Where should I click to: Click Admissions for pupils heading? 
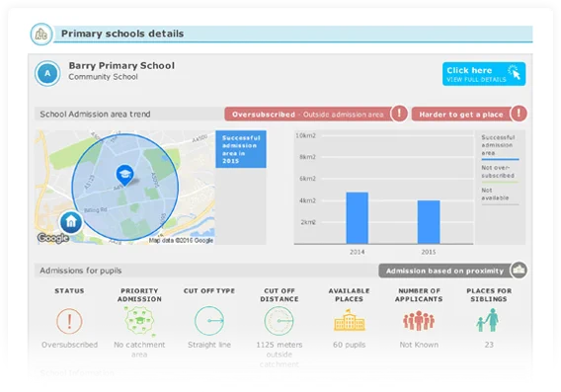coord(81,271)
